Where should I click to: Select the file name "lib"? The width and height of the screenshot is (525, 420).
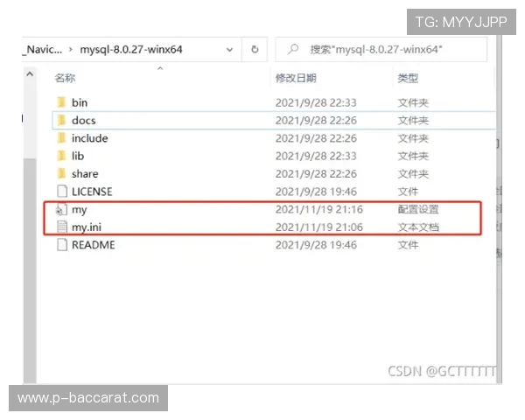pyautogui.click(x=78, y=156)
